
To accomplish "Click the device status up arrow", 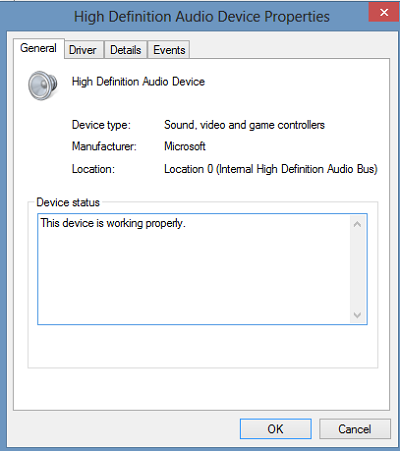I will pos(357,224).
